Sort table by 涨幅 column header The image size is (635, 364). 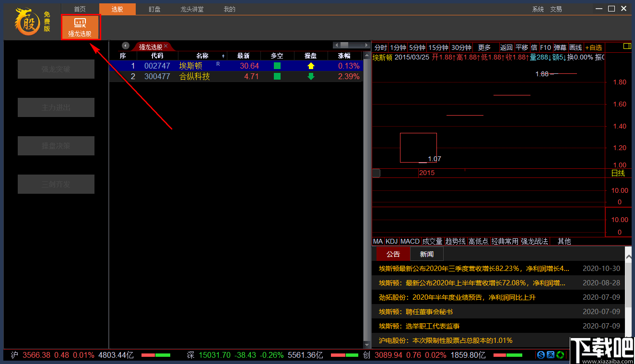point(344,56)
